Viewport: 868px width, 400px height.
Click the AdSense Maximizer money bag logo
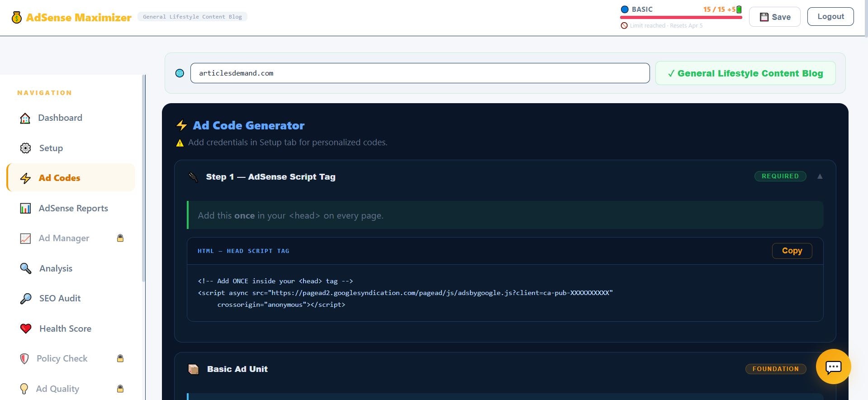(x=17, y=18)
